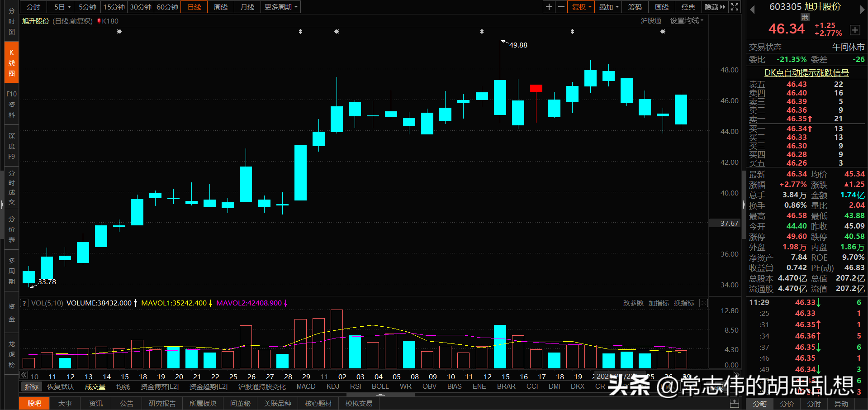Expand the 更多周期 period dropdown
868x410 pixels.
click(x=280, y=7)
